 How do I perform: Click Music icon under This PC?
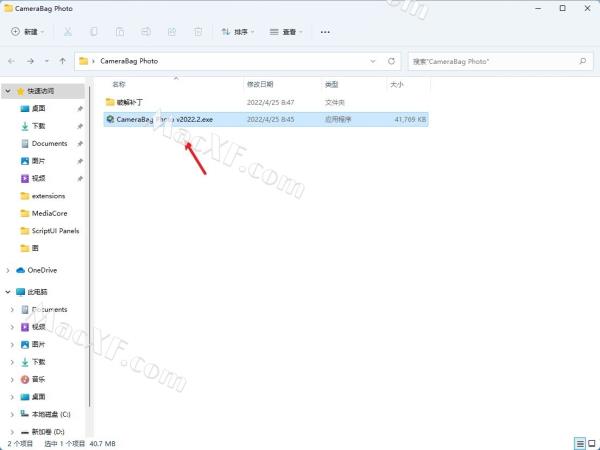(x=25, y=379)
